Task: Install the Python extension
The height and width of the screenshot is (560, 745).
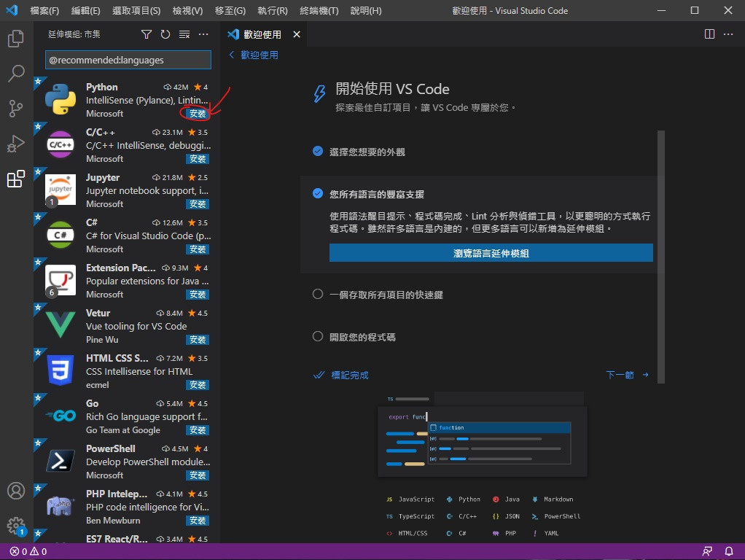Action: point(197,114)
